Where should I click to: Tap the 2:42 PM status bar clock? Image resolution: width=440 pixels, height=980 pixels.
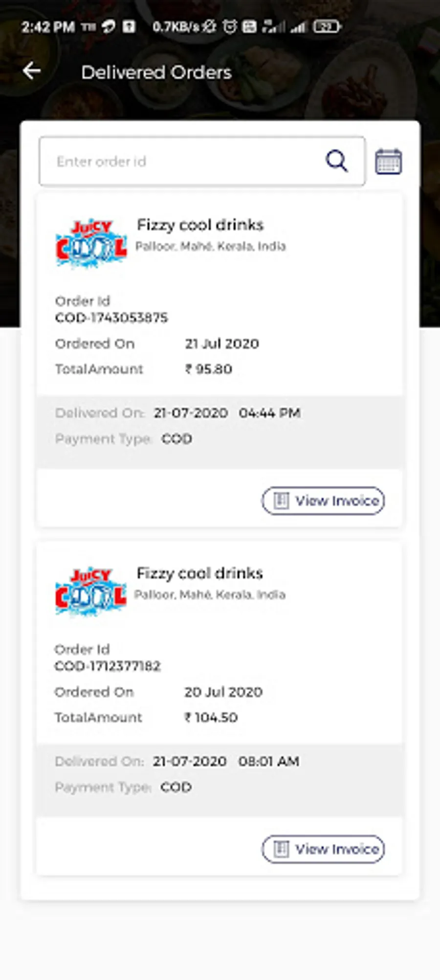coord(48,27)
